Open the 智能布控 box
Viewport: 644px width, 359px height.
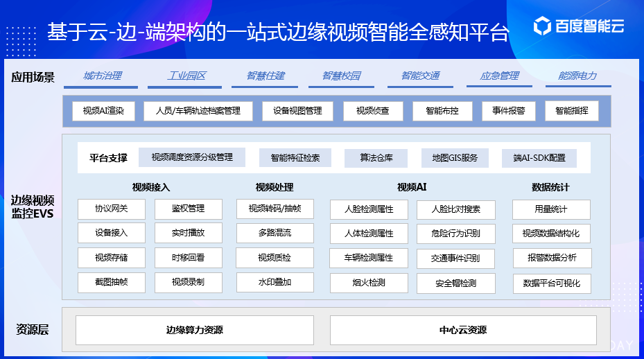[442, 111]
